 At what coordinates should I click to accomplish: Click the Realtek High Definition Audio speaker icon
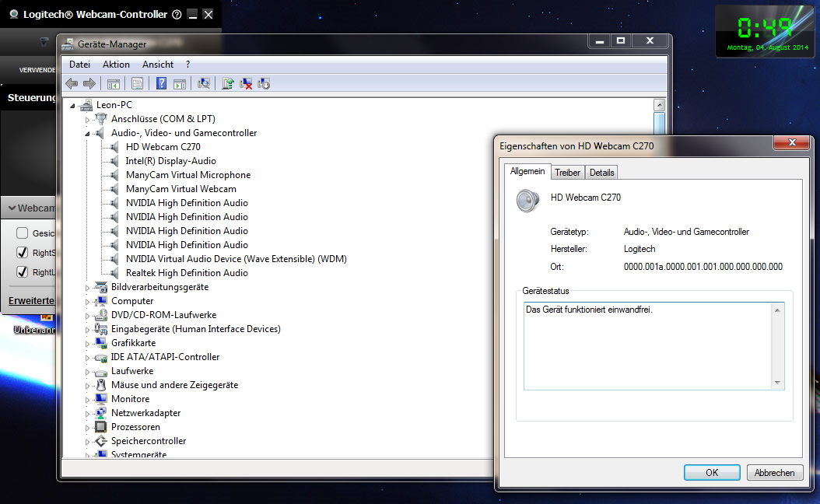(114, 273)
